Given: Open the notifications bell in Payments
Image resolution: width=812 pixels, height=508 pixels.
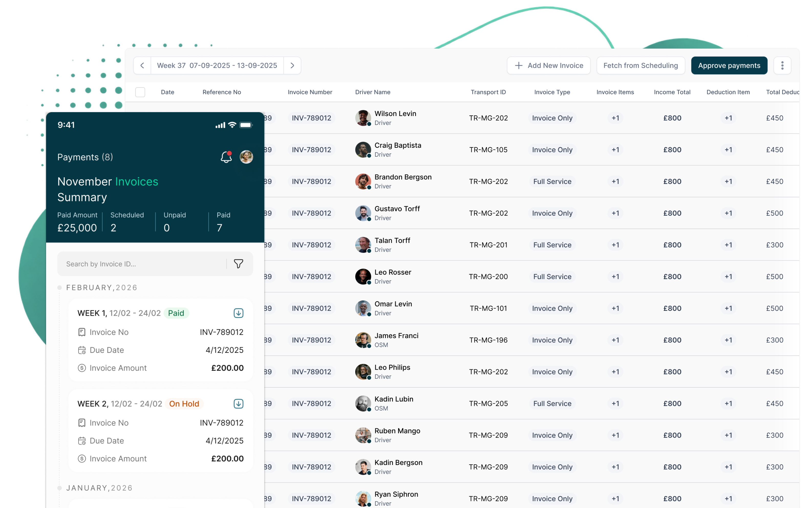Looking at the screenshot, I should coord(226,157).
